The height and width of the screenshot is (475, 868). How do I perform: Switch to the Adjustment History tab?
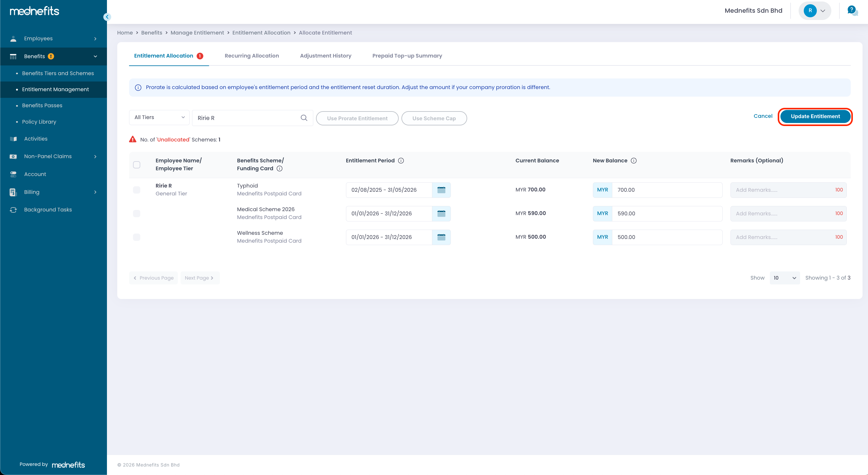(x=325, y=56)
